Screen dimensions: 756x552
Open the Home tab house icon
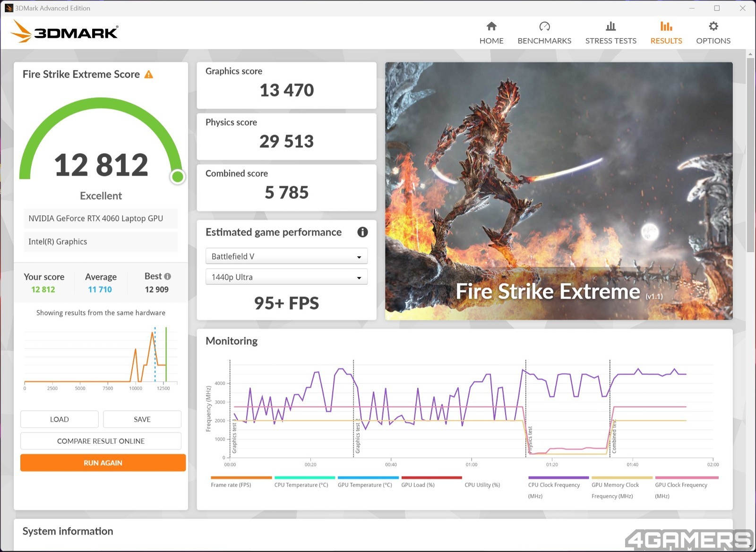(491, 26)
